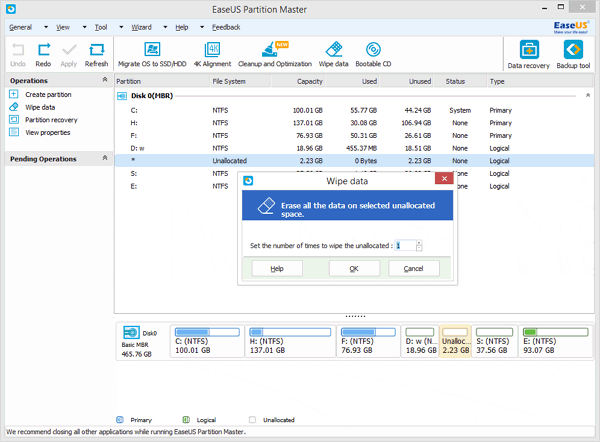Select S: (NTFS) block in disk map
The image size is (600, 442).
(x=494, y=341)
